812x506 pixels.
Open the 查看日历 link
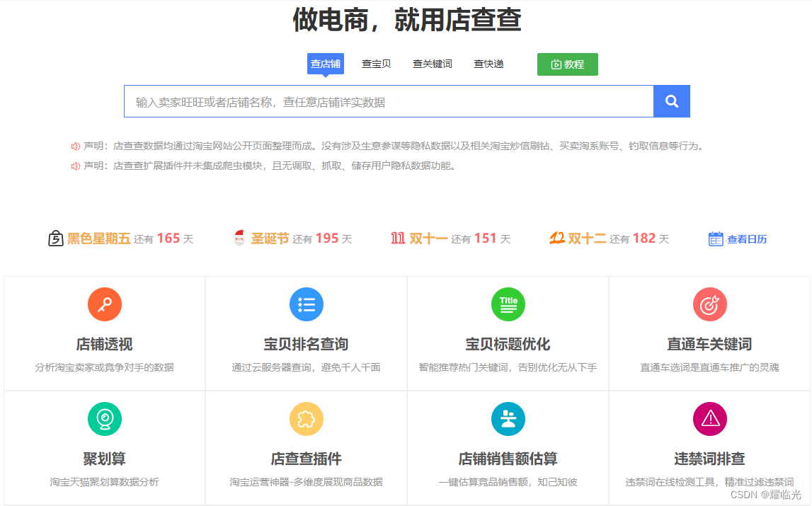pyautogui.click(x=747, y=239)
